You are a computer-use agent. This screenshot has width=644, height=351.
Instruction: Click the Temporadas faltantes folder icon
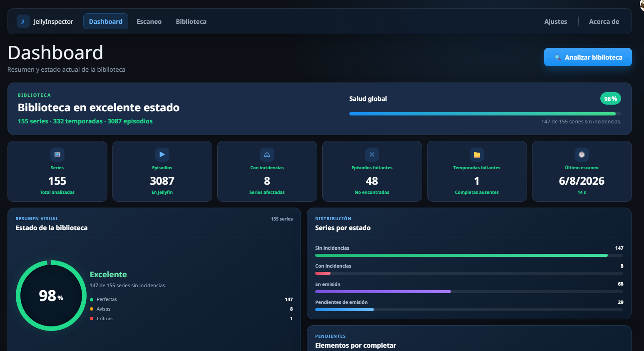point(477,155)
